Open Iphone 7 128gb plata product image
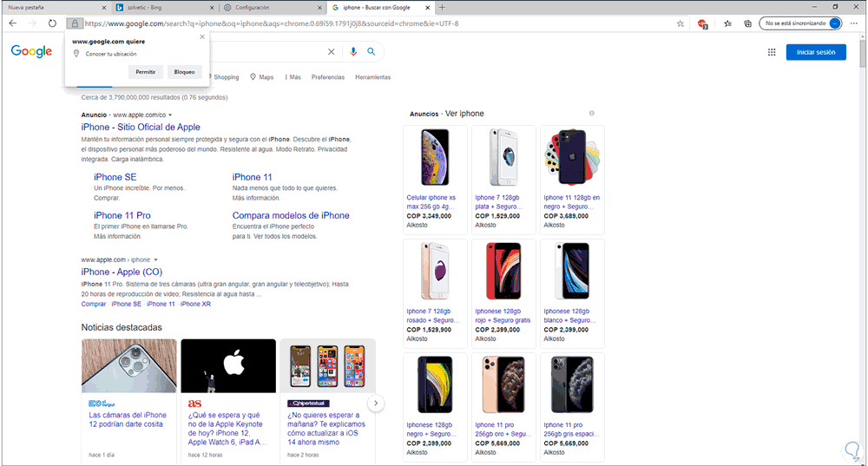The width and height of the screenshot is (868, 466). tap(503, 157)
